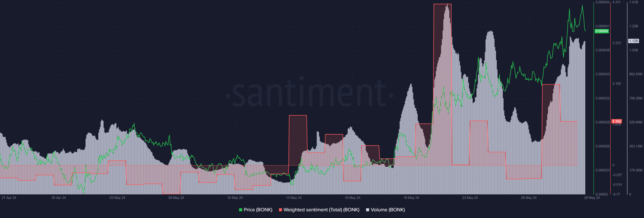The height and width of the screenshot is (218, 644).
Task: Click the 27 Apr 24 date label
Action: [9, 198]
